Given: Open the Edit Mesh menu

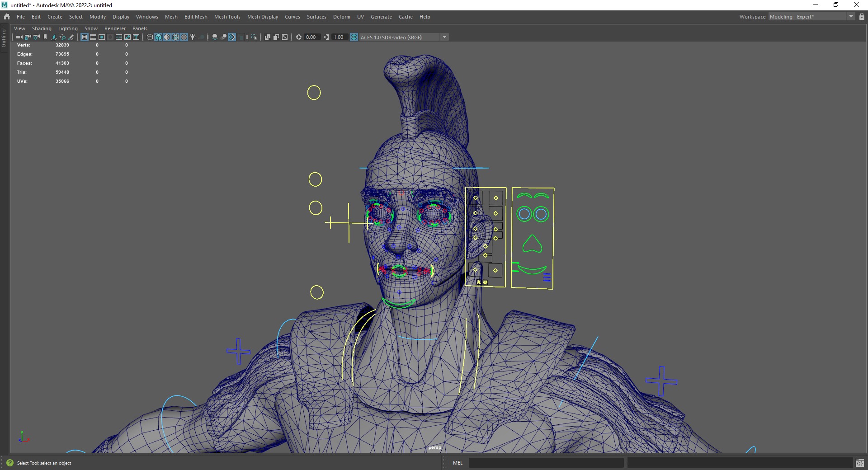Looking at the screenshot, I should tap(196, 17).
